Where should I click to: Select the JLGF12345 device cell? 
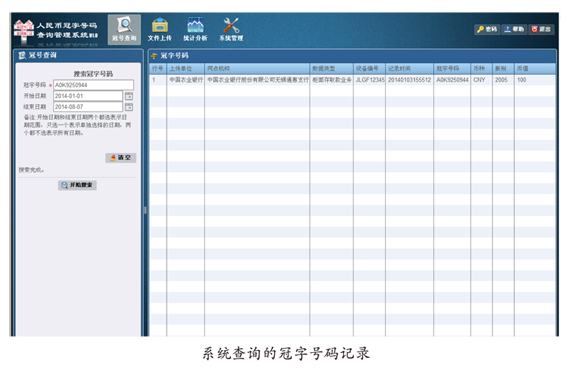(369, 80)
